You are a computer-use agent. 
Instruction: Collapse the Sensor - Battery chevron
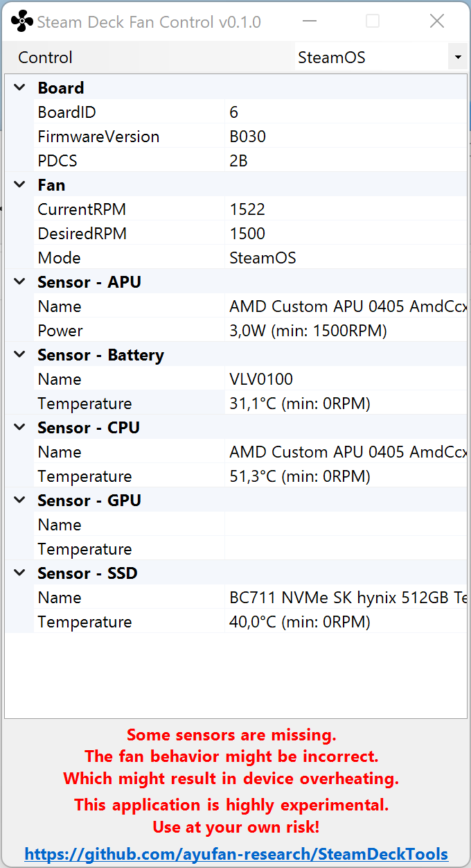(20, 355)
